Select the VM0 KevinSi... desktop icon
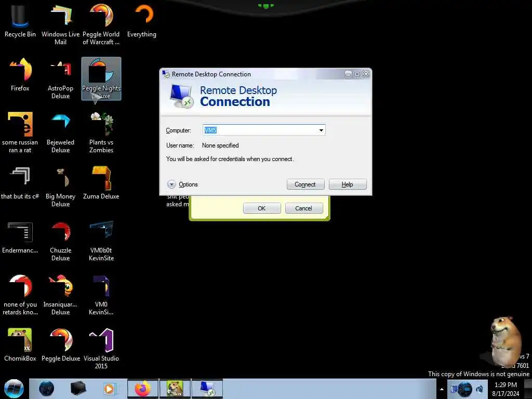Screen dimensions: 532x399 coord(101,295)
